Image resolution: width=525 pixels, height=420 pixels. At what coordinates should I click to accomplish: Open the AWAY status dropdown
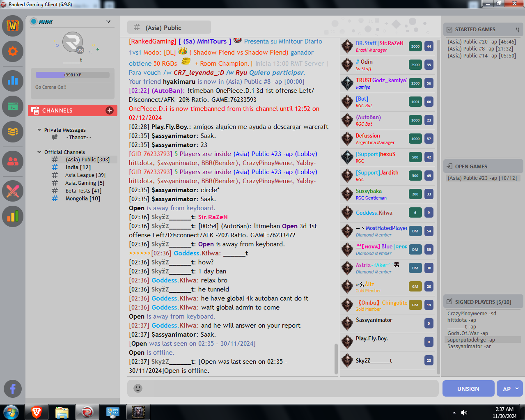click(x=108, y=21)
